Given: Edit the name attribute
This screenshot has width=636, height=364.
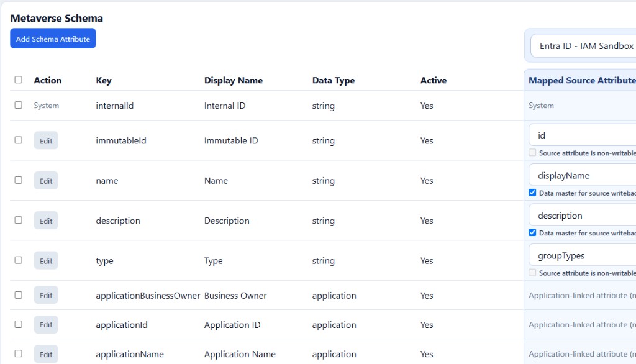Looking at the screenshot, I should pos(46,181).
